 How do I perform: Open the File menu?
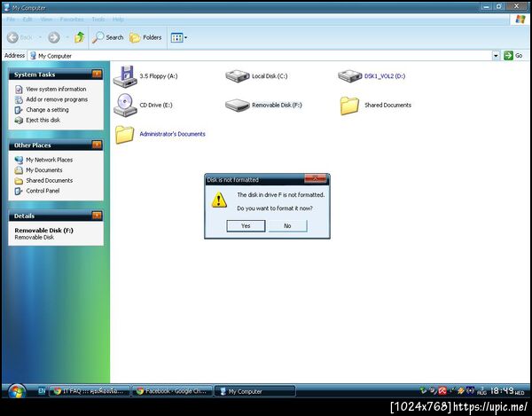click(x=11, y=20)
